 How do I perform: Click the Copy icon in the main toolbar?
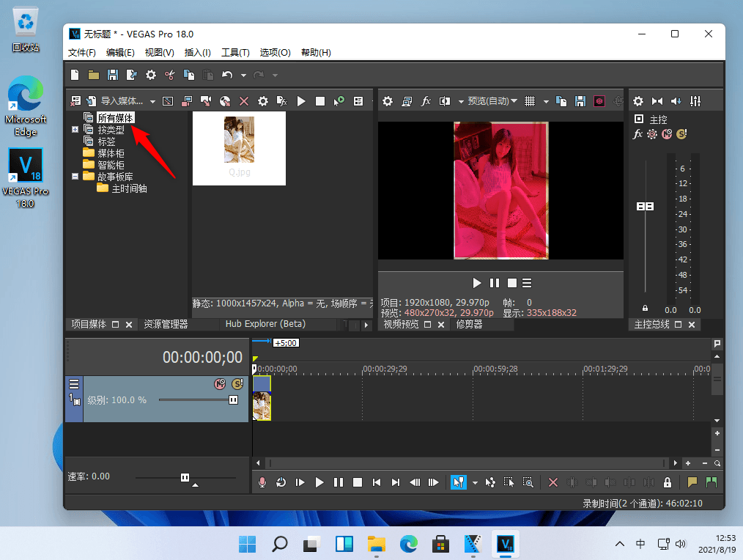point(188,75)
